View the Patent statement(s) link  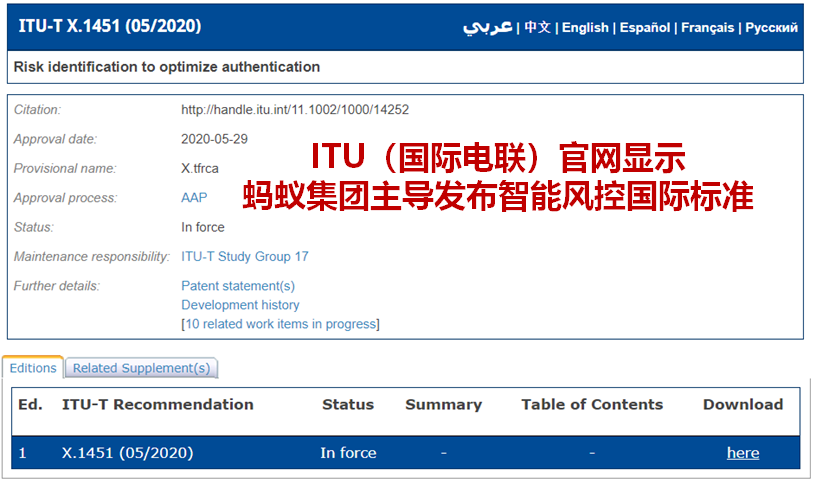click(x=238, y=286)
